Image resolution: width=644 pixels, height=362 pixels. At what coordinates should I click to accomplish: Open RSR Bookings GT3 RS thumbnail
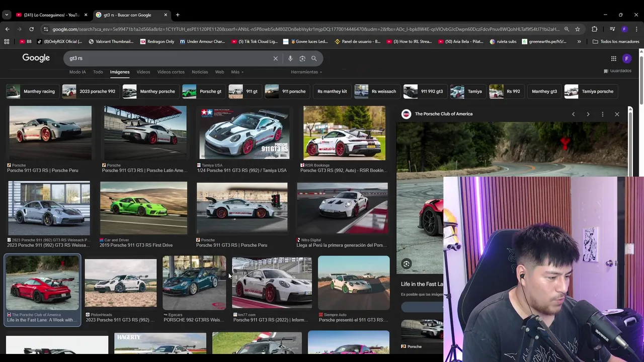344,133
